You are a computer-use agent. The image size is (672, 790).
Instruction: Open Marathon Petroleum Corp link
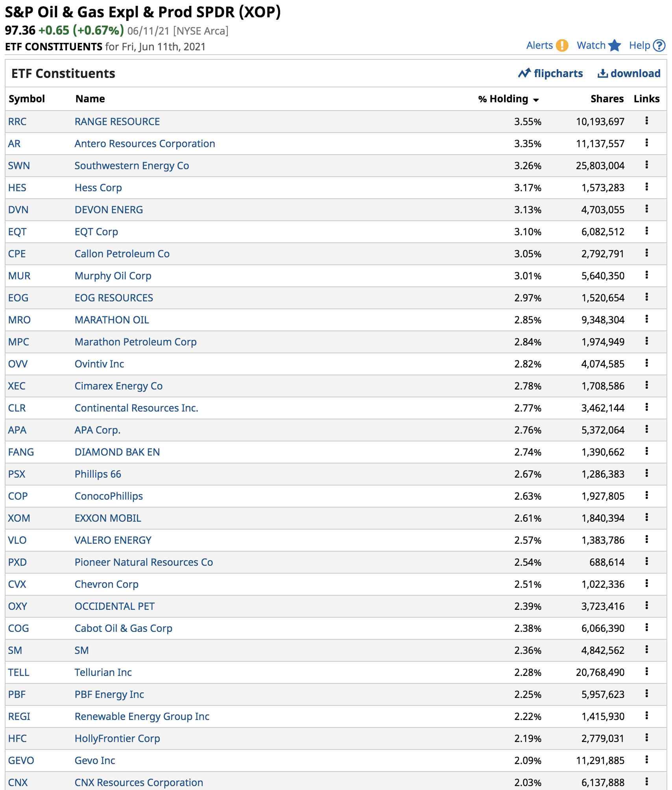[136, 342]
